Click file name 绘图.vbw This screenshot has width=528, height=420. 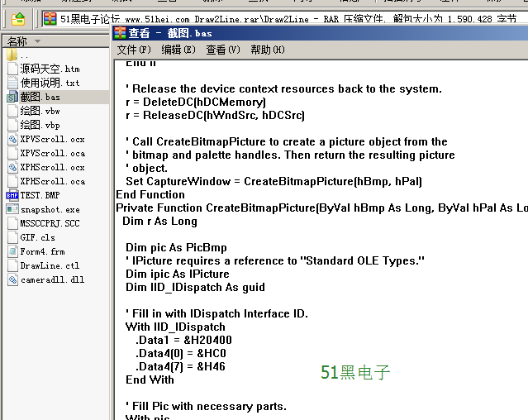(40, 111)
